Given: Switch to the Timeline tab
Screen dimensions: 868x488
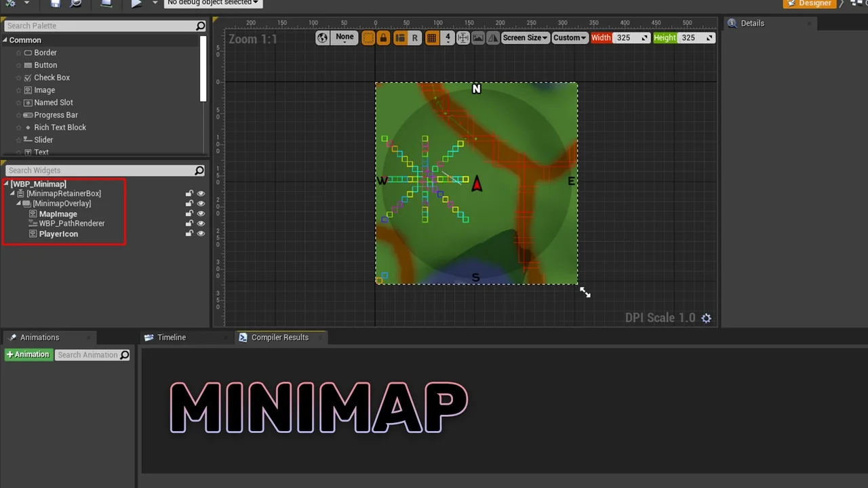Looking at the screenshot, I should point(171,338).
